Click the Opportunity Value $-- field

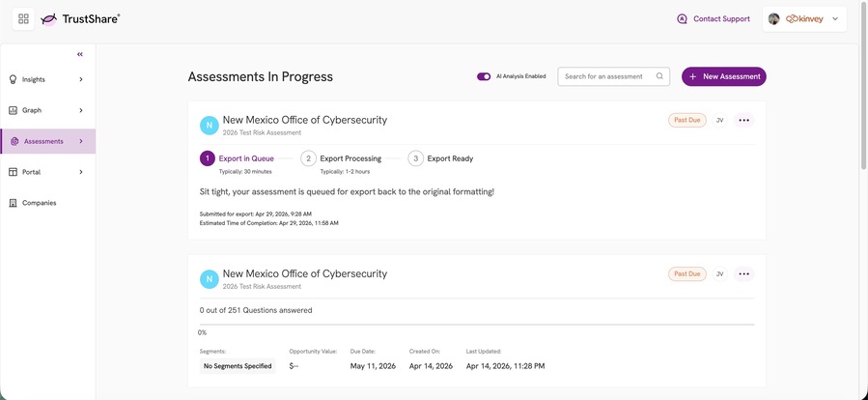coord(294,366)
